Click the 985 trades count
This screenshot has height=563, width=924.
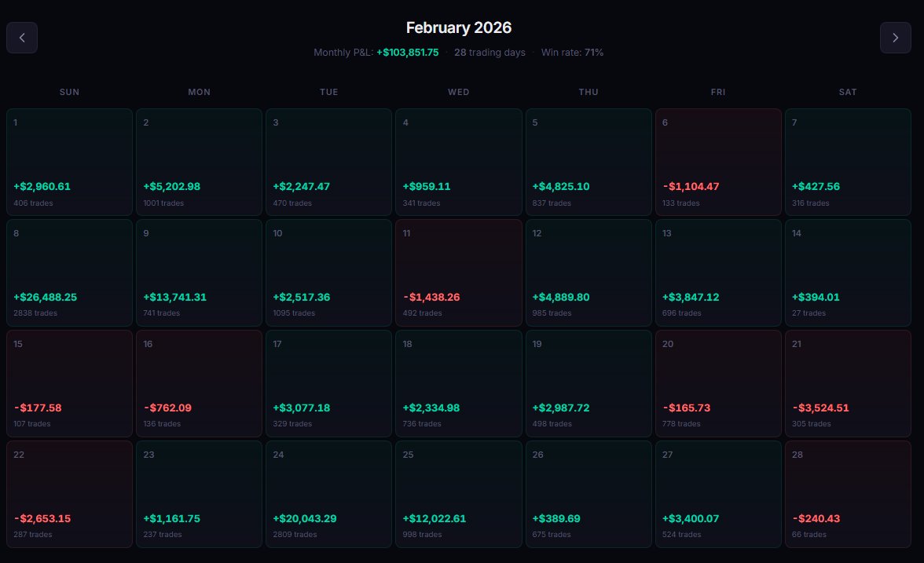click(552, 313)
